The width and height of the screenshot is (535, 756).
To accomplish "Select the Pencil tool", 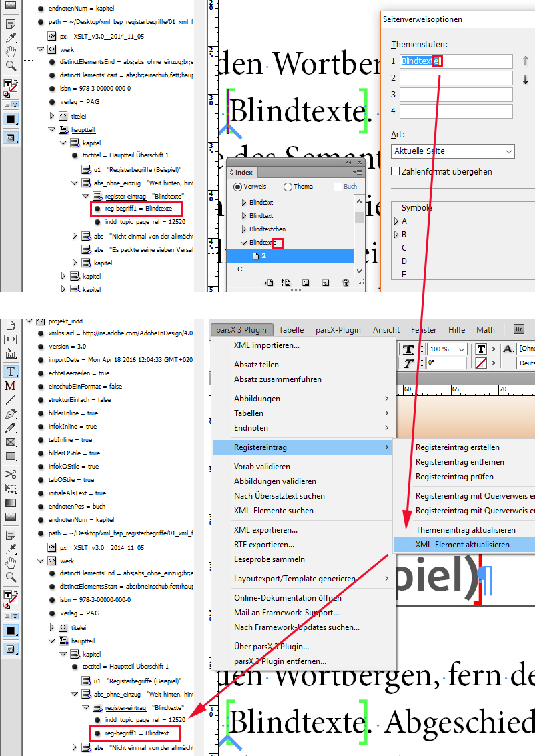I will coord(10,427).
